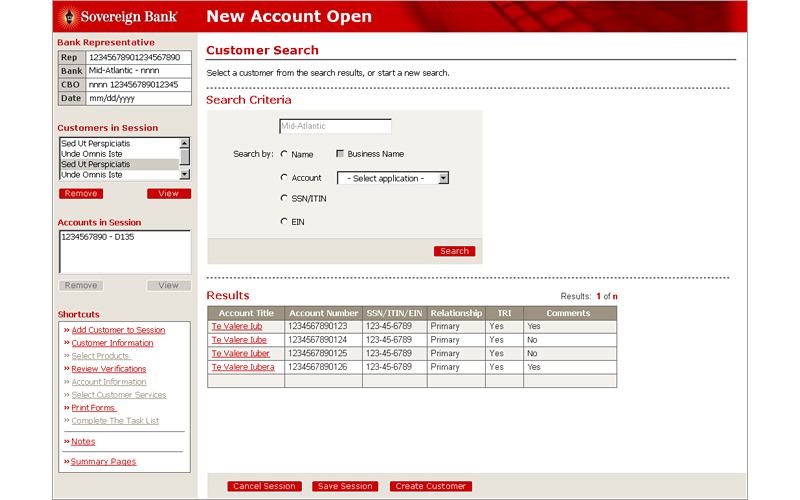
Task: Select the EIN radio button
Action: [284, 221]
